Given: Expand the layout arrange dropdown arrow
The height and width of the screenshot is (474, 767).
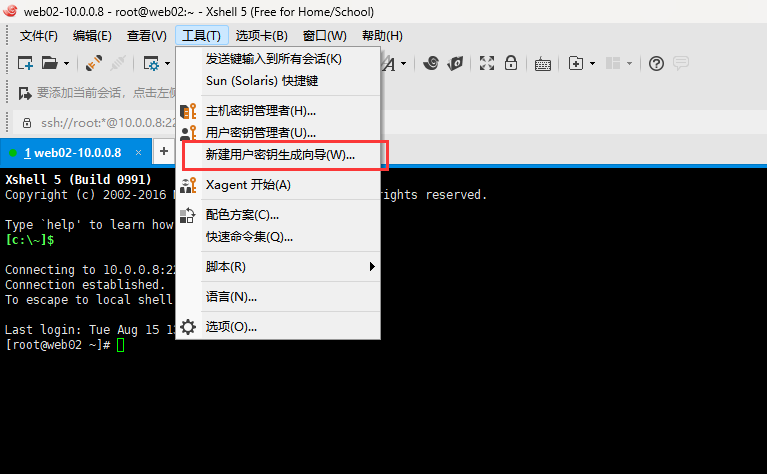Looking at the screenshot, I should [630, 64].
